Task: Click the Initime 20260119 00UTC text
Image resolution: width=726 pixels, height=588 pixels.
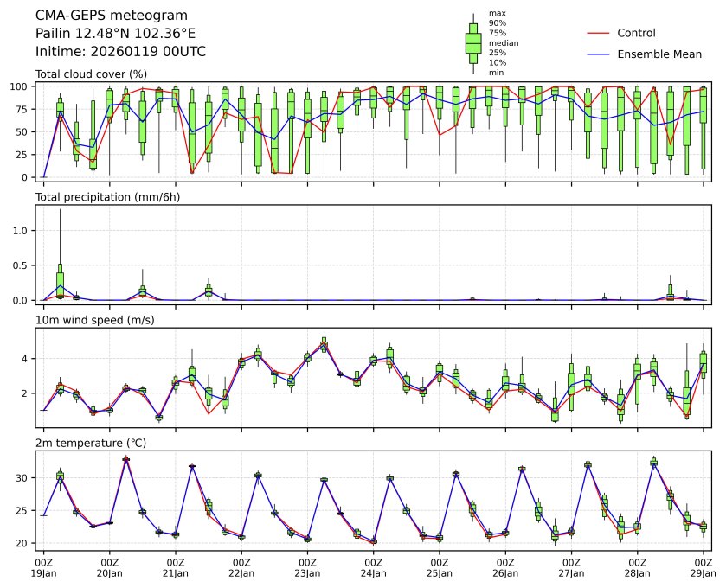Action: pyautogui.click(x=120, y=51)
